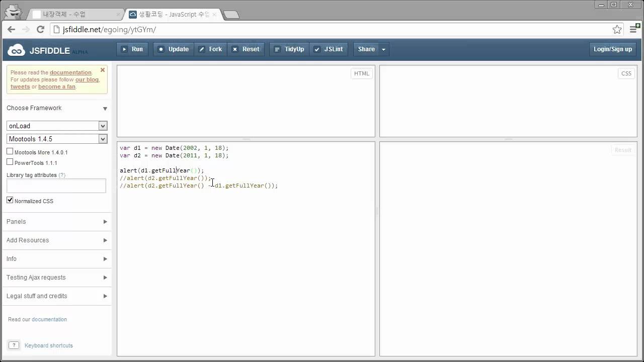The height and width of the screenshot is (362, 644).
Task: Expand the Panels section
Action: point(57,222)
